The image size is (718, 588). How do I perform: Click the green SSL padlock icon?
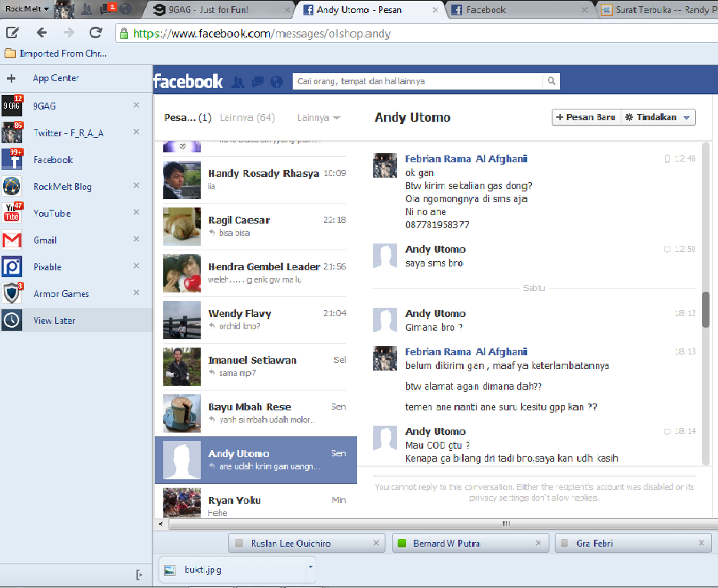coord(123,34)
